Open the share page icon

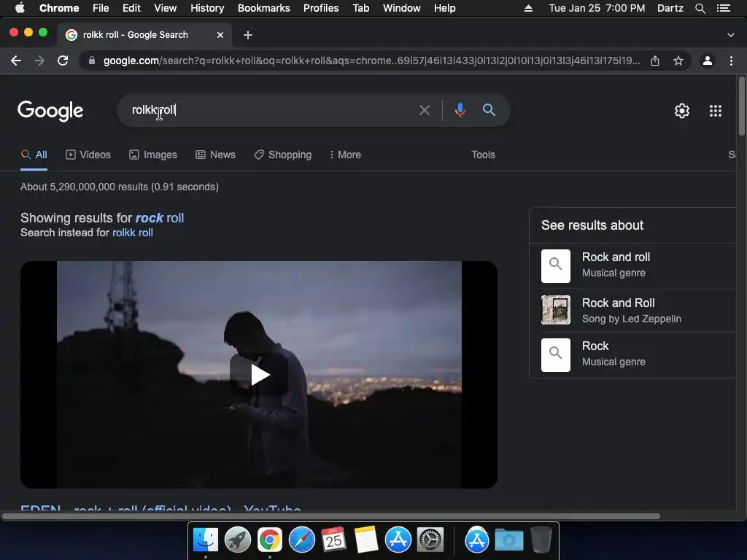[x=655, y=61]
